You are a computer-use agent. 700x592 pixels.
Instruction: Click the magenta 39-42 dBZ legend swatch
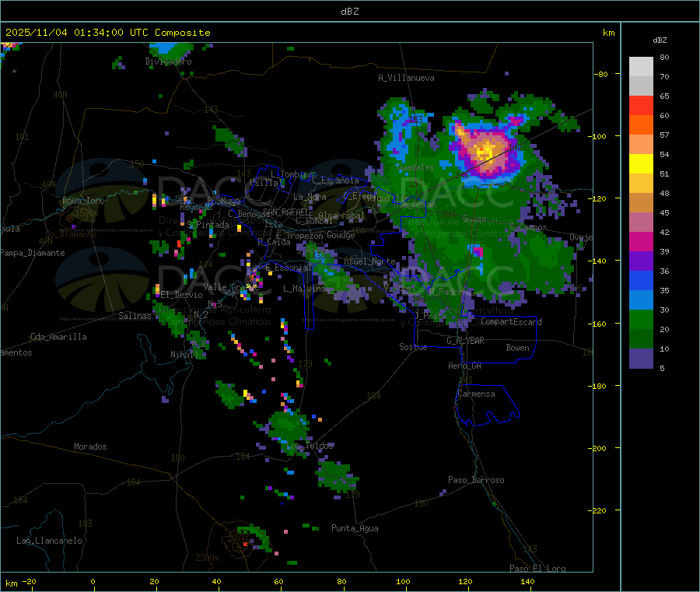point(641,241)
